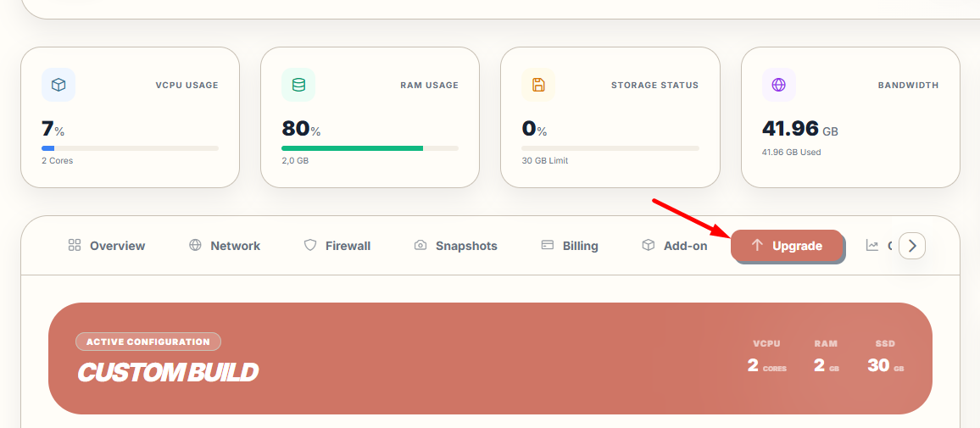Click the vCPU usage cube icon

tap(58, 85)
